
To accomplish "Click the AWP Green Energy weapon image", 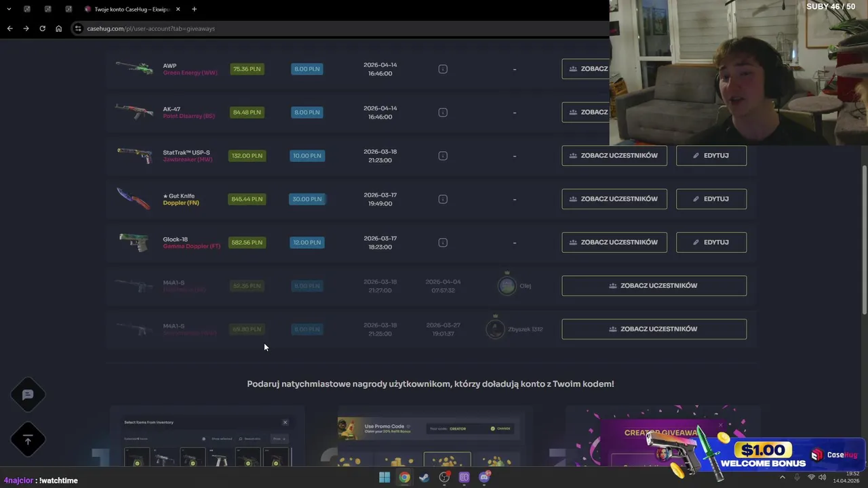I will 134,68.
